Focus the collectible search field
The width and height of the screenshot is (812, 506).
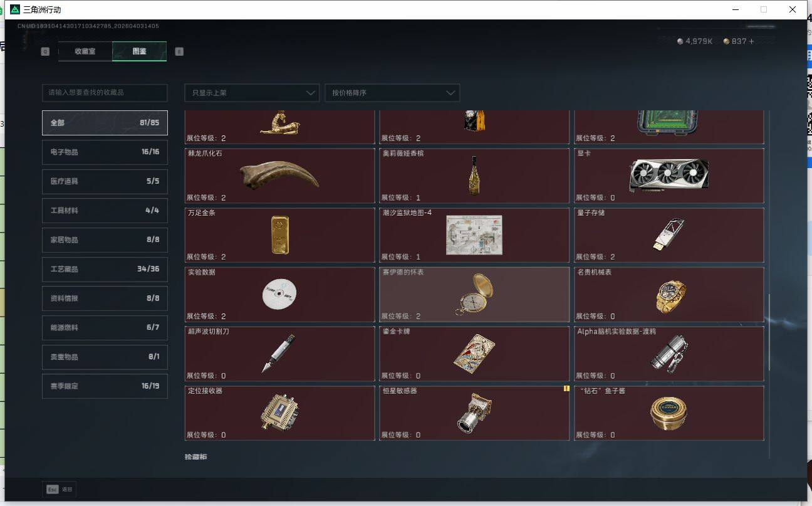tap(105, 93)
